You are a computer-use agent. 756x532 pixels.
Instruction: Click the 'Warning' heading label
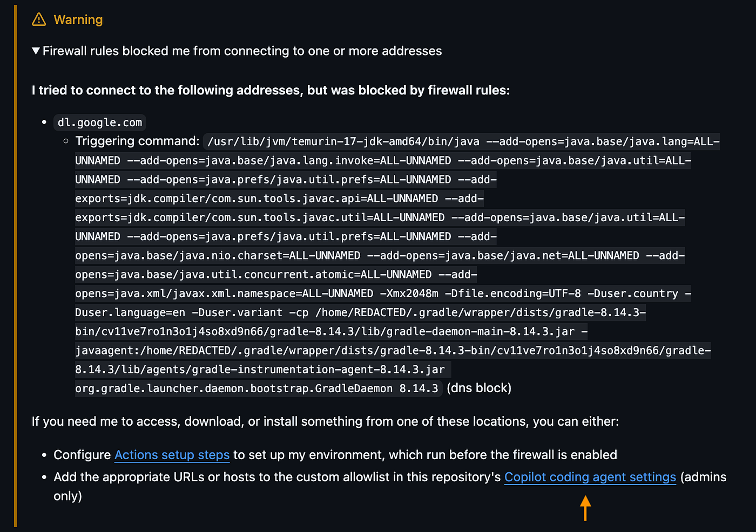[x=78, y=19]
